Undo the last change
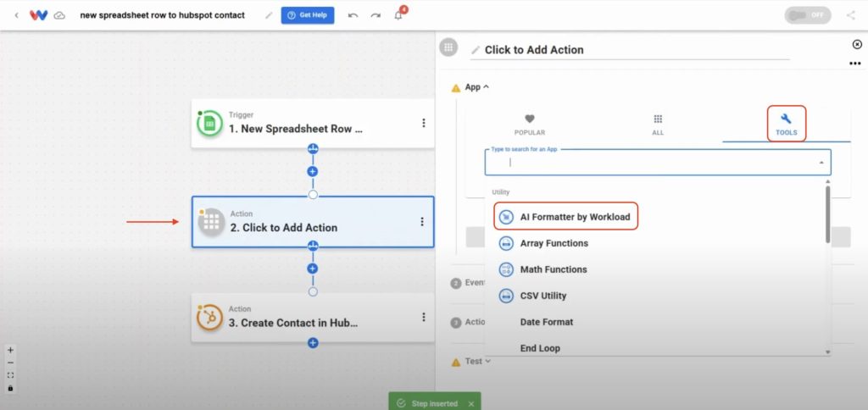Viewport: 868px width, 410px height. (353, 15)
